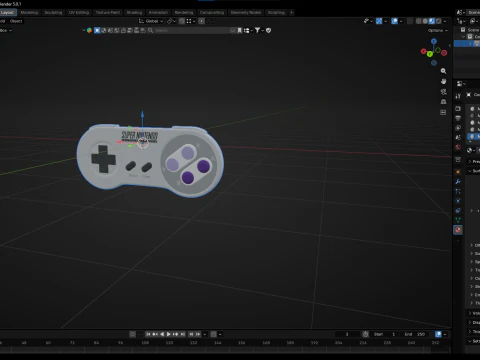Open the Tool properties tab
Image resolution: width=480 pixels, height=360 pixels.
click(458, 96)
